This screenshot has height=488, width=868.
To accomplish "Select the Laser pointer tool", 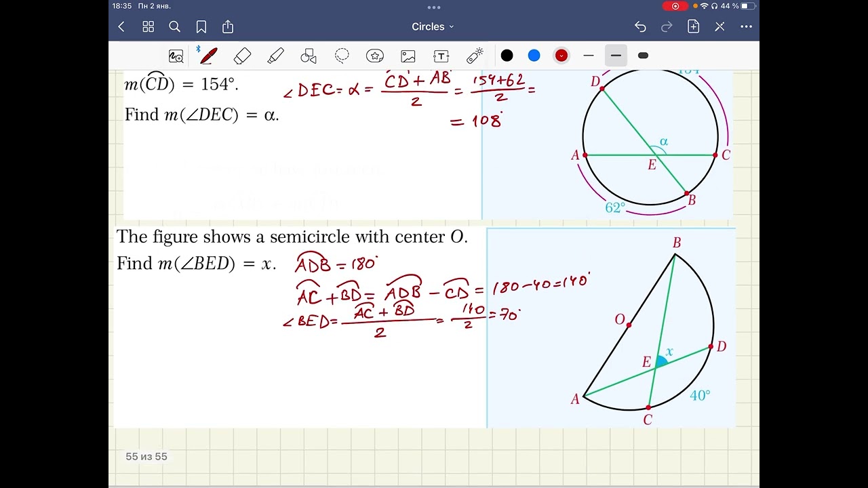I will coord(475,56).
